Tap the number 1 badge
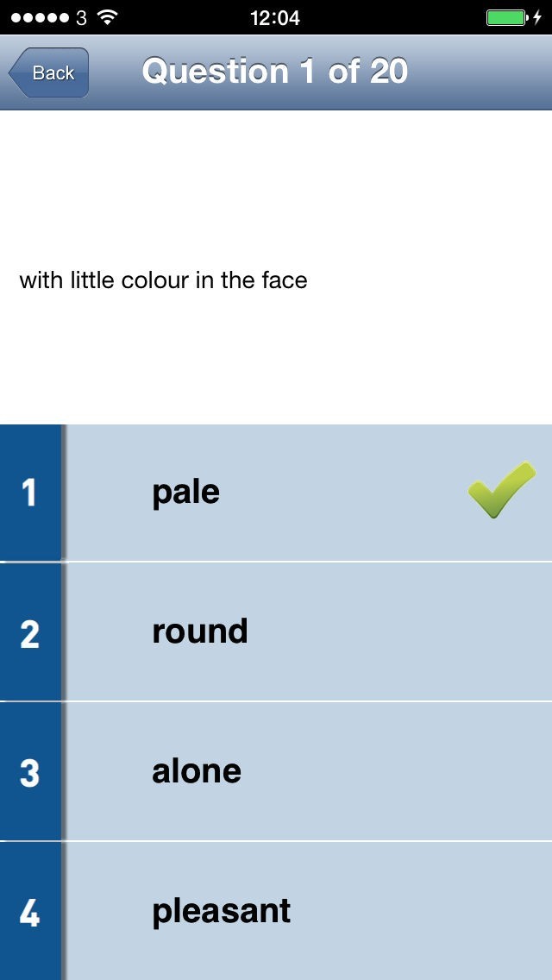The image size is (552, 980). point(30,493)
